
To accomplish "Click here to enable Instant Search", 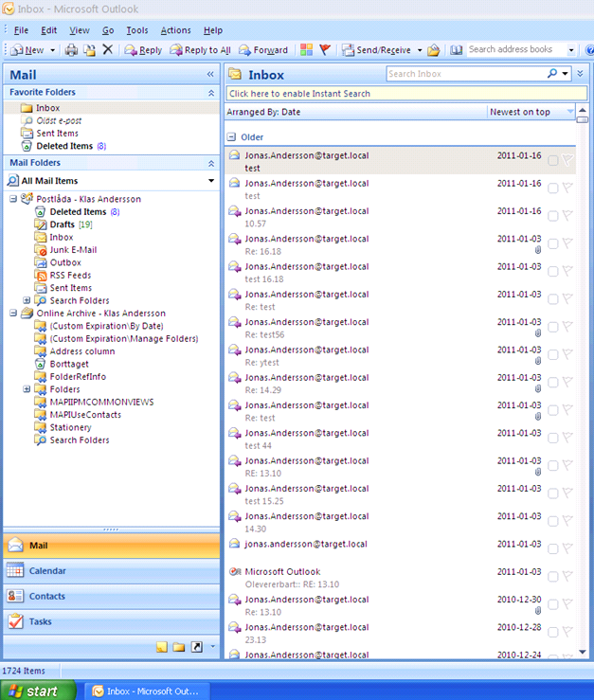I will 406,94.
